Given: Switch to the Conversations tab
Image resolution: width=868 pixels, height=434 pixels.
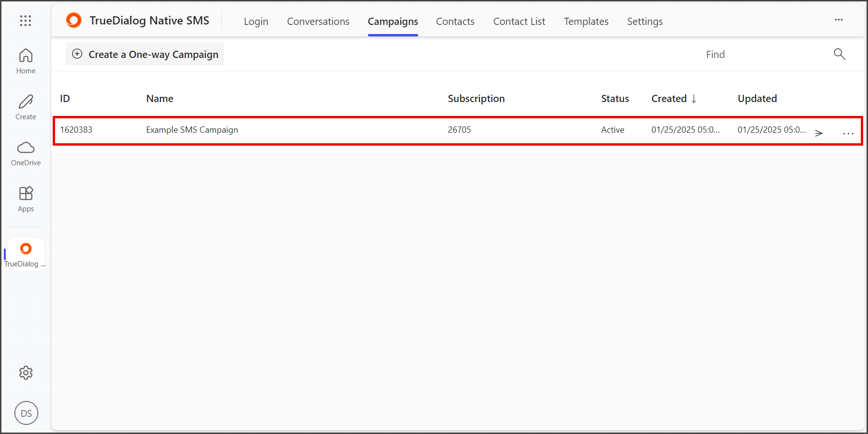Looking at the screenshot, I should (318, 22).
